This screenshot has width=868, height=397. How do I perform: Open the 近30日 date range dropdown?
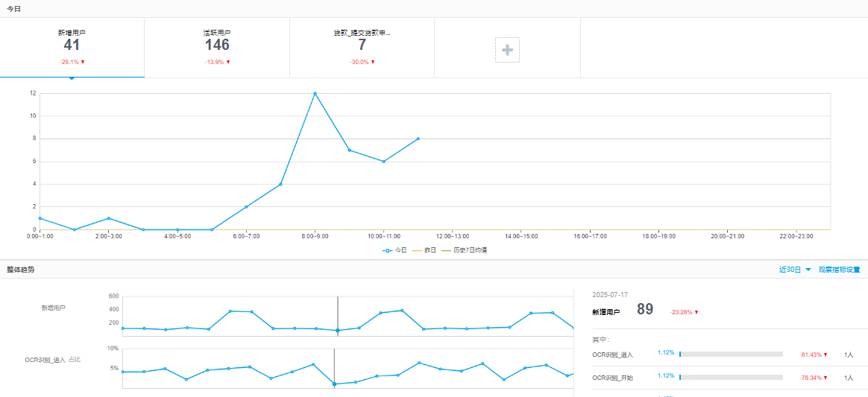pyautogui.click(x=795, y=270)
